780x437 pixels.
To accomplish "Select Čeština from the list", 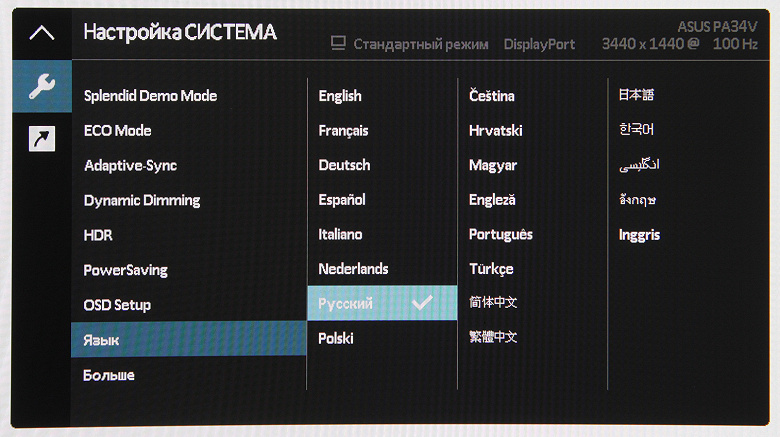I will 492,96.
